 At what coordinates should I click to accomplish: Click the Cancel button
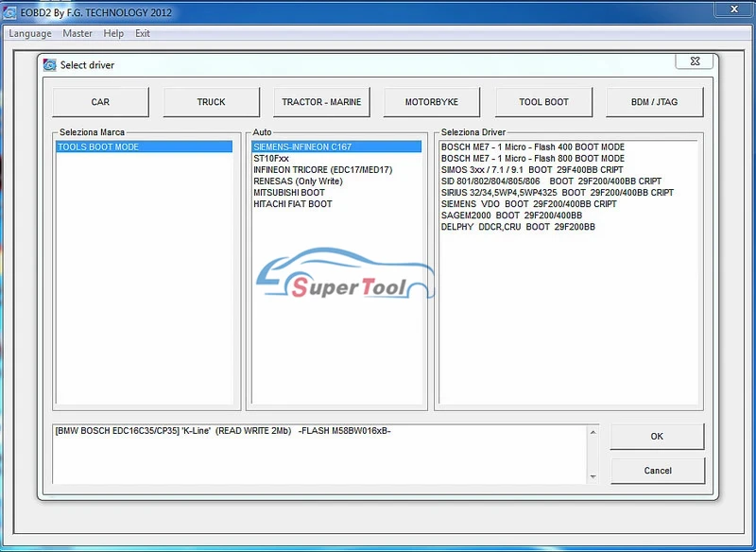click(x=658, y=471)
